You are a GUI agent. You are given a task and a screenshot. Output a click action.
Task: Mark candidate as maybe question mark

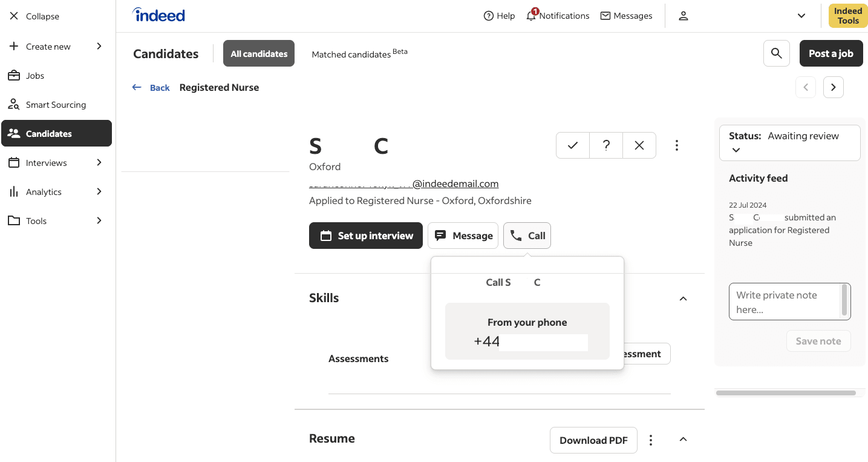tap(606, 145)
